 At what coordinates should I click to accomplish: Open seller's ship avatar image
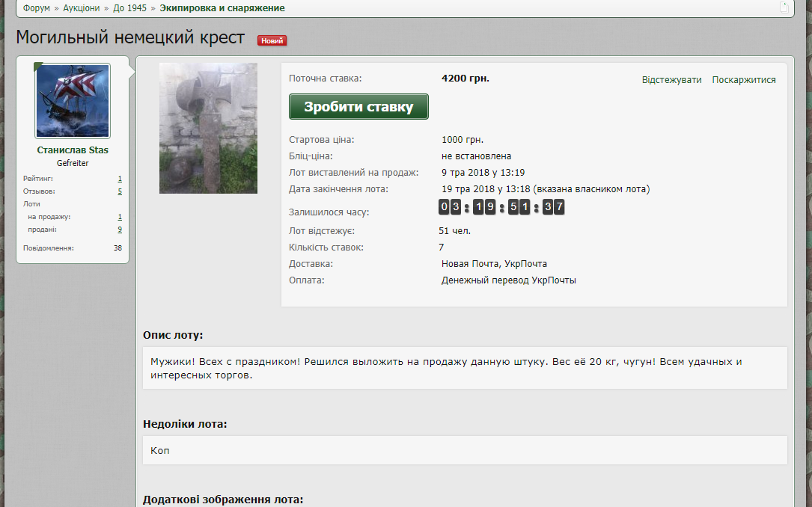(x=73, y=101)
